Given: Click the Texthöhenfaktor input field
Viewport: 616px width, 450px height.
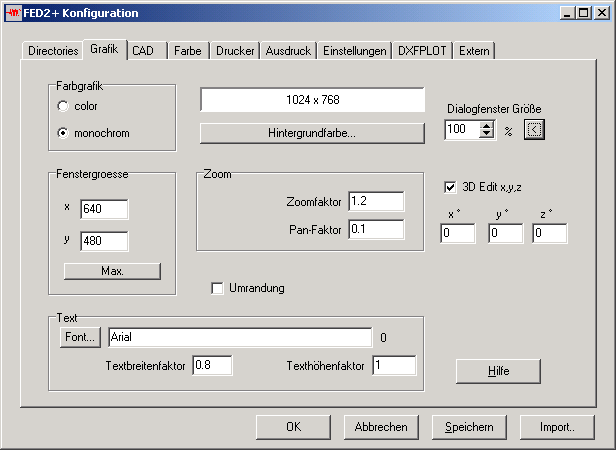Looking at the screenshot, I should click(x=394, y=366).
